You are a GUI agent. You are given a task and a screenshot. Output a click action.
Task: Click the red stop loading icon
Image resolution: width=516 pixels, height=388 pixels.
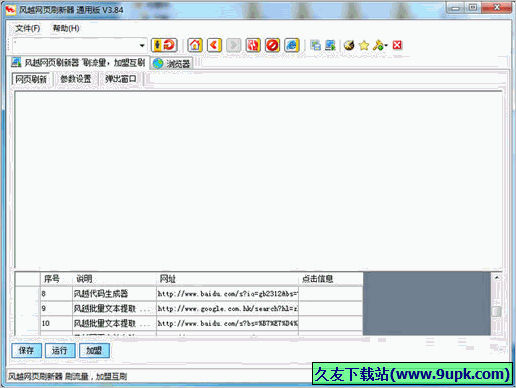pos(272,45)
